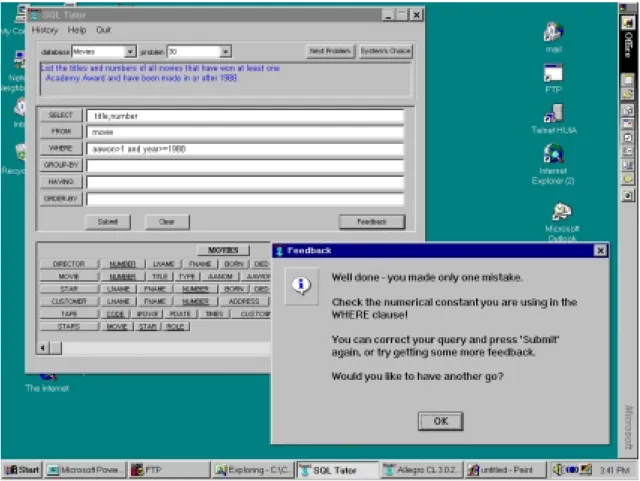Expand the database dropdown showing Movies
The width and height of the screenshot is (640, 481).
(x=130, y=52)
